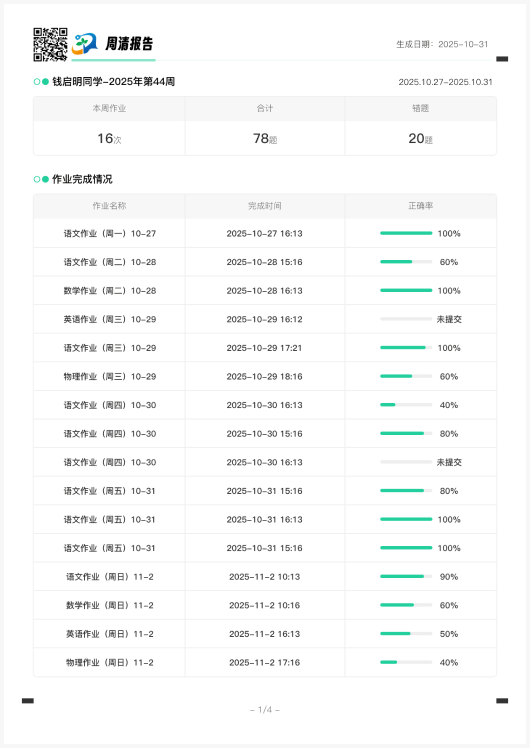Click the 80% accuracy in a 周五 10-31 row
The width and height of the screenshot is (530, 748).
[449, 491]
